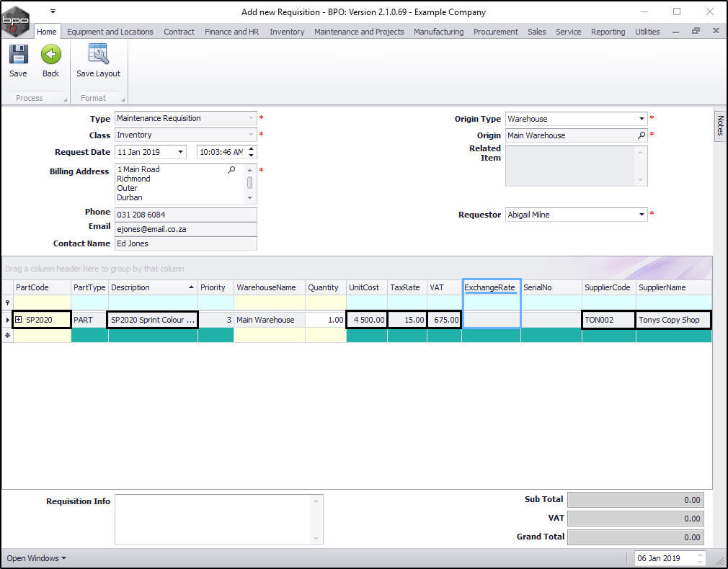The height and width of the screenshot is (569, 728).
Task: Adjust the status bar date spinner
Action: (x=700, y=558)
